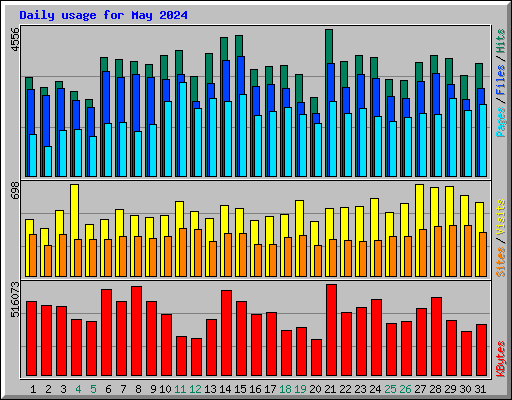
Task: Click green weekend day label 5
Action: [93, 389]
